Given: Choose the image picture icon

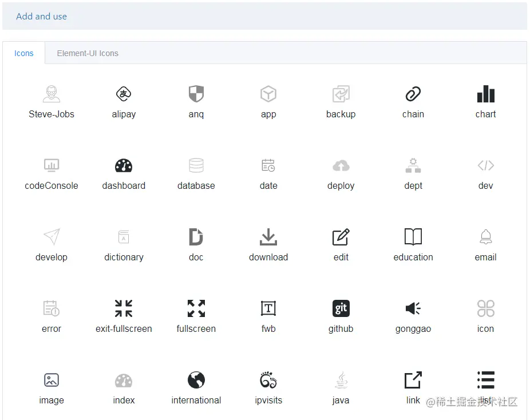Looking at the screenshot, I should 52,380.
